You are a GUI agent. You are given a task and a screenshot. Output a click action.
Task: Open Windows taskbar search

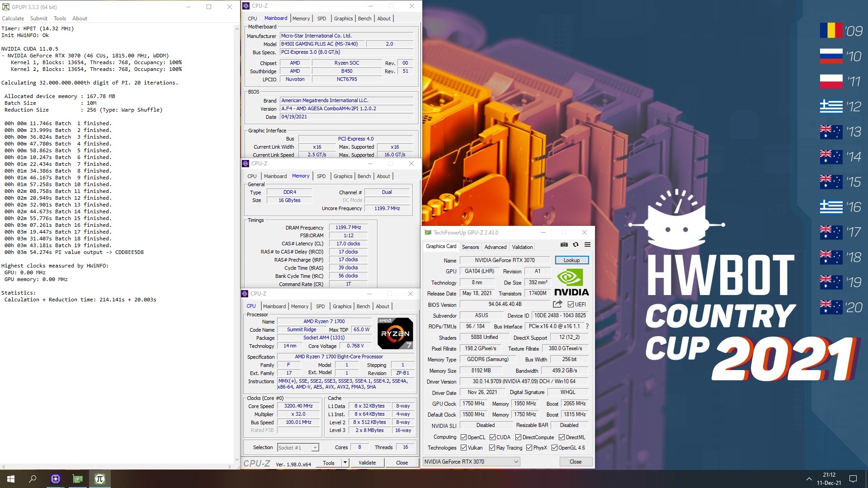coord(33,479)
